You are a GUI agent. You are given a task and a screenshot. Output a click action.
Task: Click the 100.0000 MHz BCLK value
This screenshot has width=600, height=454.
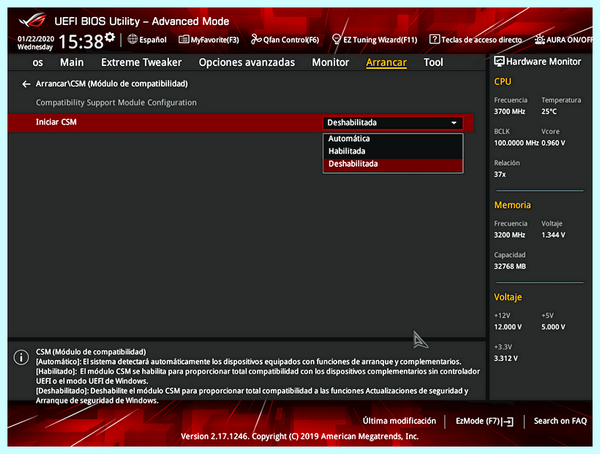(x=516, y=143)
